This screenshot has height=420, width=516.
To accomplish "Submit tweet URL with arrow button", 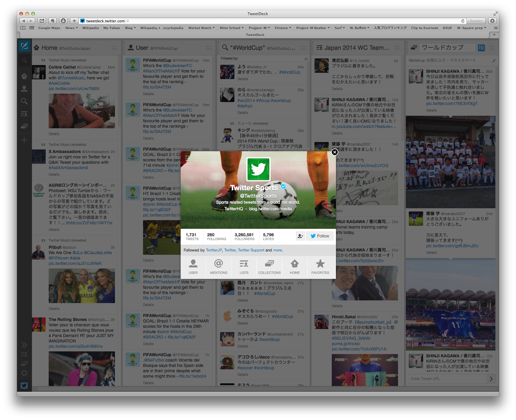I will tap(491, 379).
